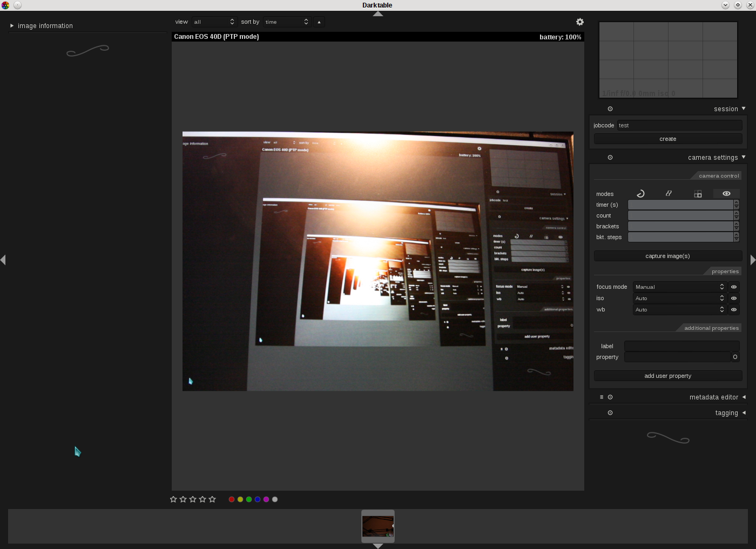Open metadata editor presets menu
Image resolution: width=756 pixels, height=549 pixels.
point(602,397)
